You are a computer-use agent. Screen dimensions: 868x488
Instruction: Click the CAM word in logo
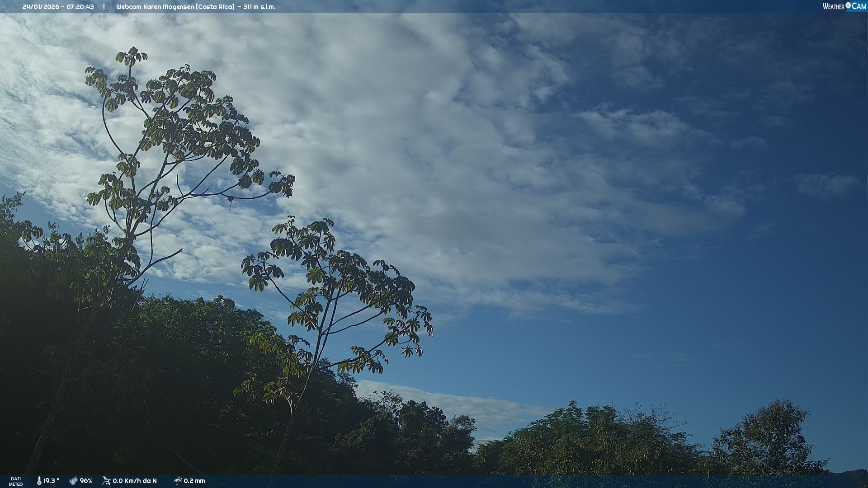859,6
